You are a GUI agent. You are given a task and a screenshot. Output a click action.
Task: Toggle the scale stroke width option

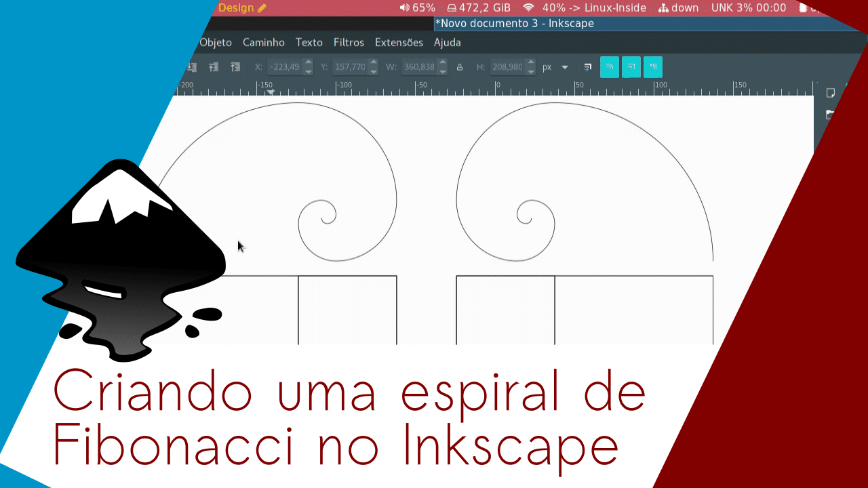[588, 67]
